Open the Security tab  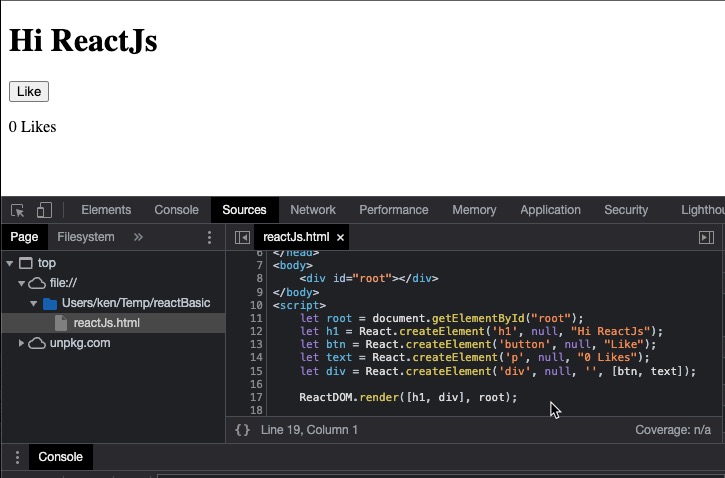[x=626, y=210]
